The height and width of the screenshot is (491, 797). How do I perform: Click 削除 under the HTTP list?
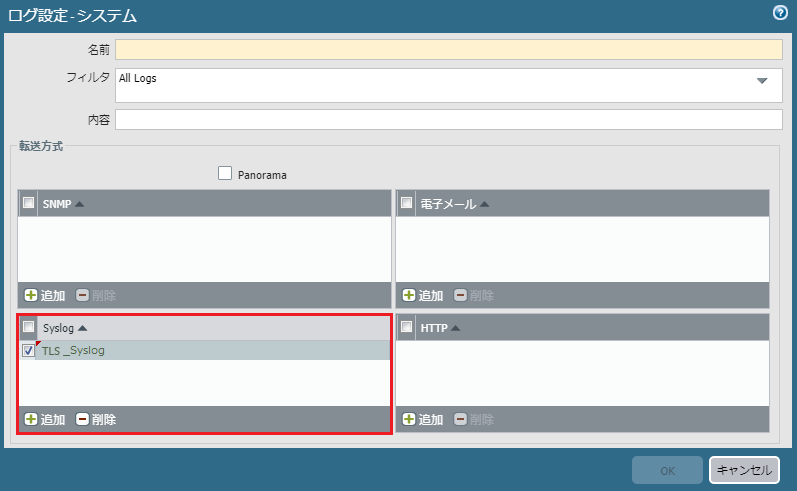pyautogui.click(x=474, y=419)
